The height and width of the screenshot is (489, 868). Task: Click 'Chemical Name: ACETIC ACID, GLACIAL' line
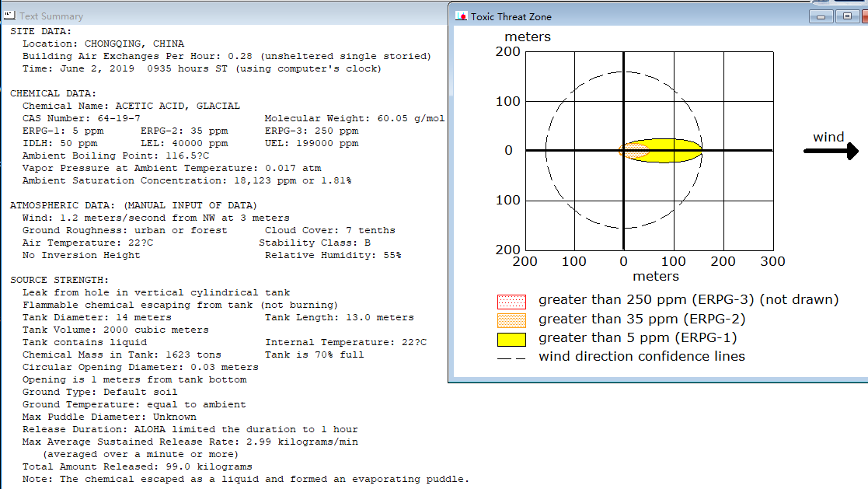(131, 106)
